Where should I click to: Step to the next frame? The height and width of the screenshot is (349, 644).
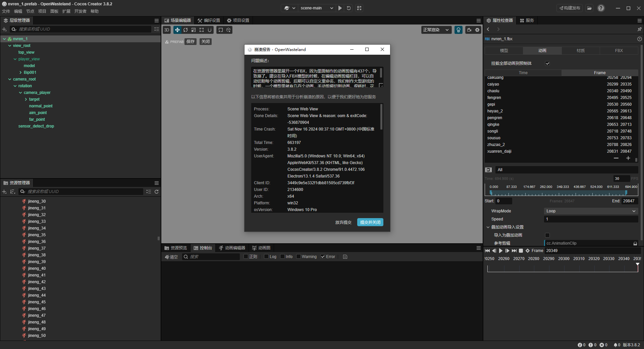point(507,251)
